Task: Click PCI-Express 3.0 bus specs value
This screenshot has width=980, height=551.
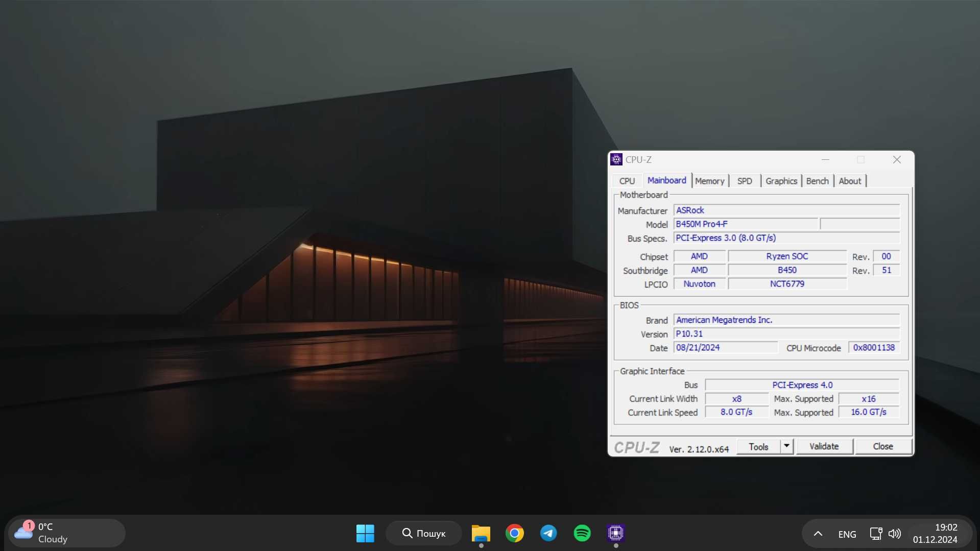Action: (x=786, y=238)
